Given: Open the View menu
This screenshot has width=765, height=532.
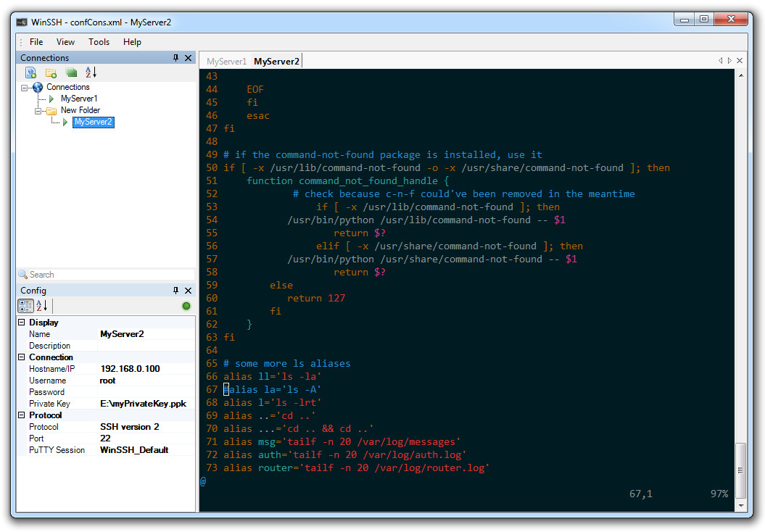Looking at the screenshot, I should coord(65,42).
